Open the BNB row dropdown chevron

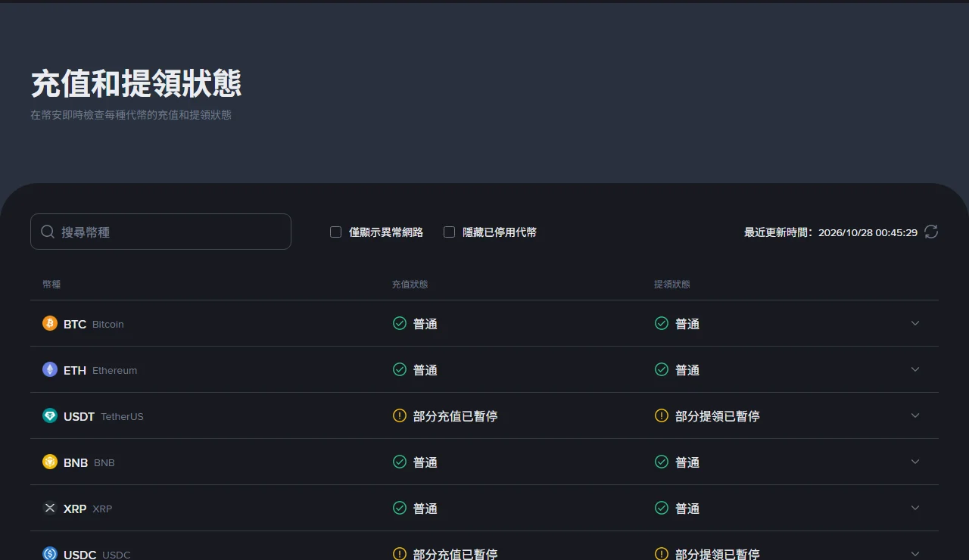pyautogui.click(x=915, y=462)
